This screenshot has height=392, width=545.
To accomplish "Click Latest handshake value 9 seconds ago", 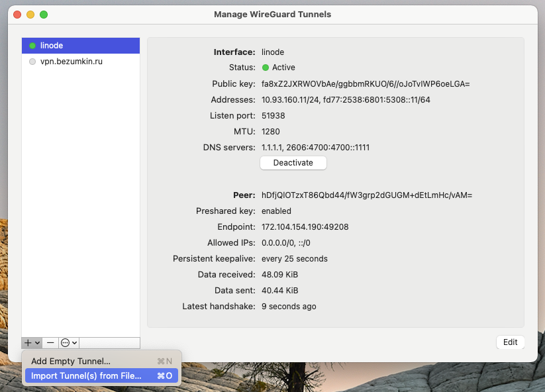I will [x=289, y=307].
